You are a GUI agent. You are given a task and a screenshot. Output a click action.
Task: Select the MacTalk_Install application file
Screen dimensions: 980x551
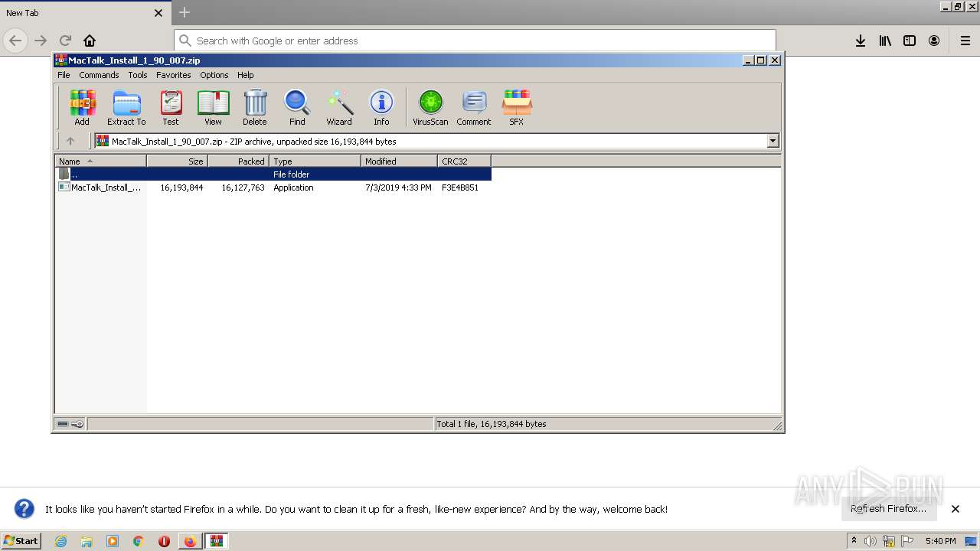[100, 187]
